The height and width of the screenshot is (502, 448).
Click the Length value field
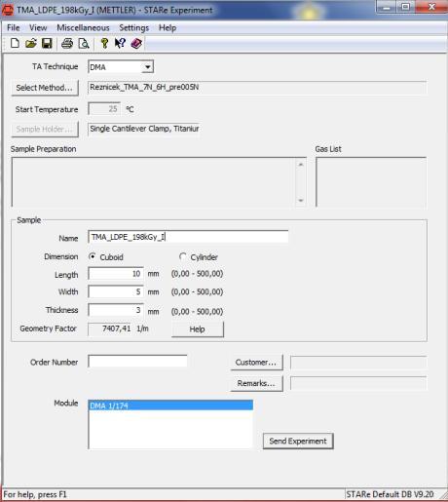[116, 274]
